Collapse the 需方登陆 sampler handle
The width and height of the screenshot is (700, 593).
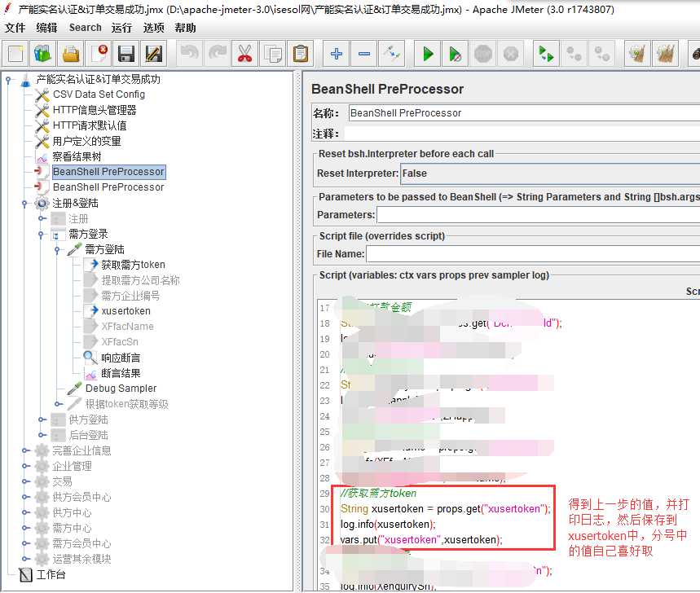click(57, 249)
